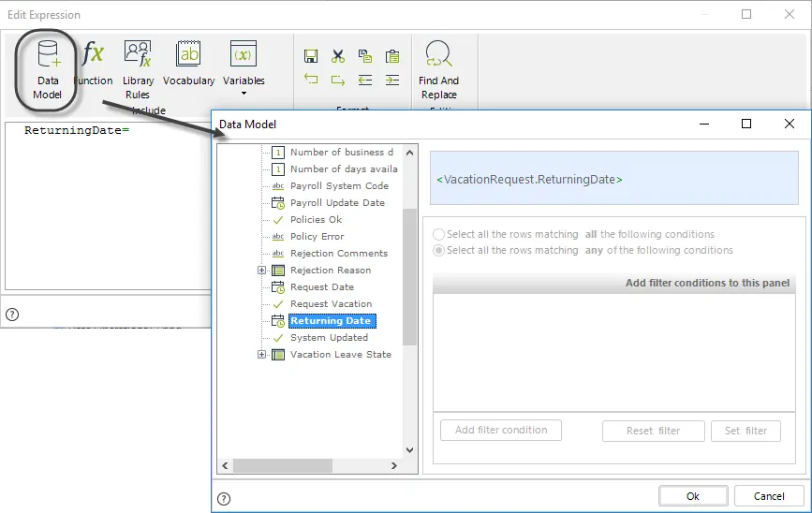The image size is (812, 513).
Task: Choose 'all the following conditions' radio
Action: coord(438,234)
